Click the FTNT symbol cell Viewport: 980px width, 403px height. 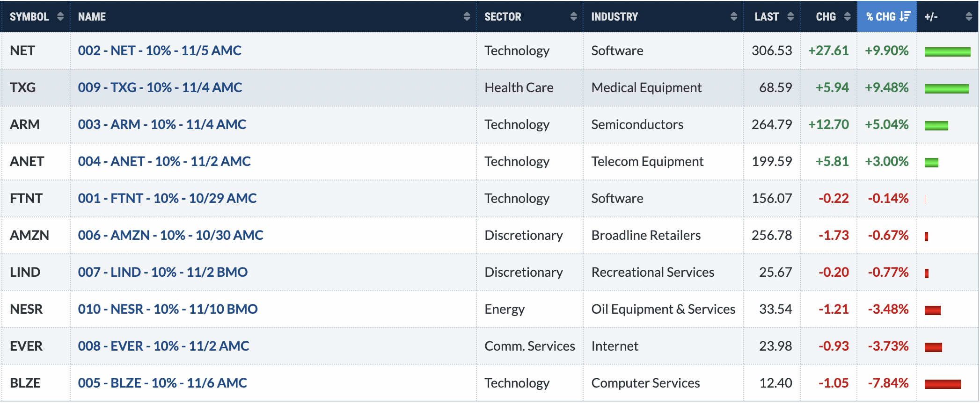pyautogui.click(x=26, y=198)
